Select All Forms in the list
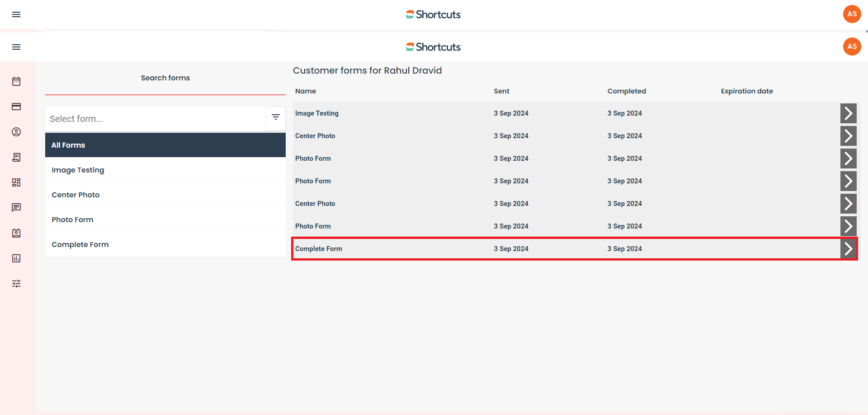The width and height of the screenshot is (868, 415). click(165, 145)
